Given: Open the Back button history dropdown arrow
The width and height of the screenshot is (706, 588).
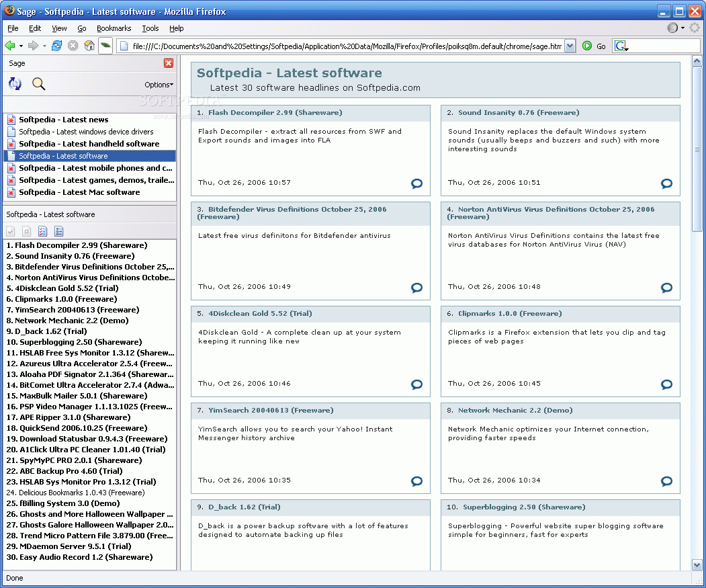Looking at the screenshot, I should [x=21, y=46].
